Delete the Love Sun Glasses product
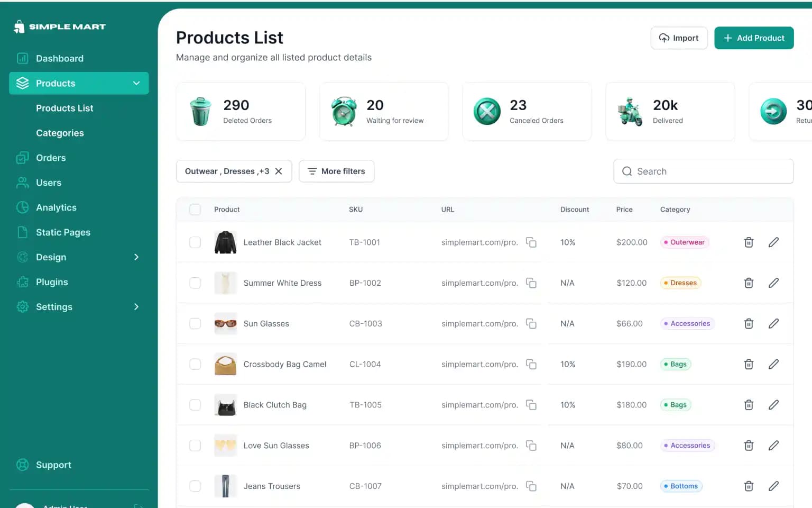The height and width of the screenshot is (508, 812). pos(749,446)
